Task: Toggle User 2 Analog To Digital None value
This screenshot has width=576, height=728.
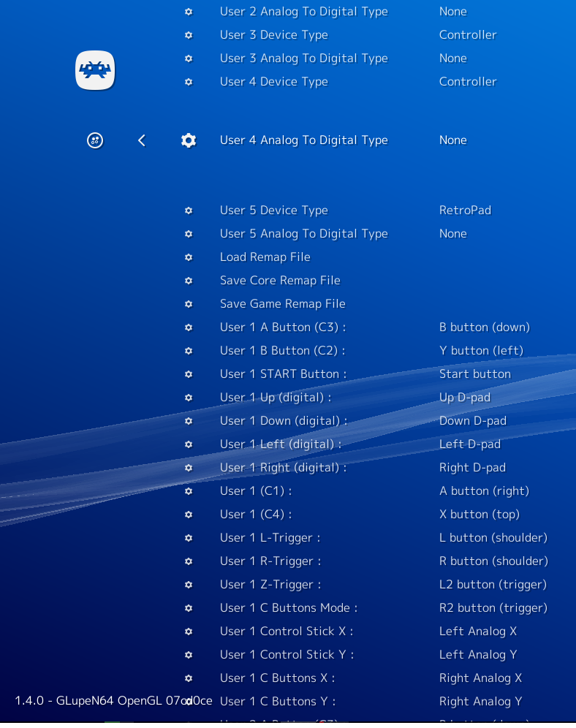Action: (x=452, y=12)
